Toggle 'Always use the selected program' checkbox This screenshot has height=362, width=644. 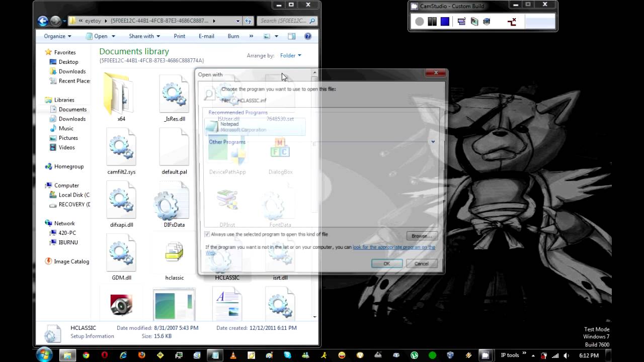tap(207, 234)
